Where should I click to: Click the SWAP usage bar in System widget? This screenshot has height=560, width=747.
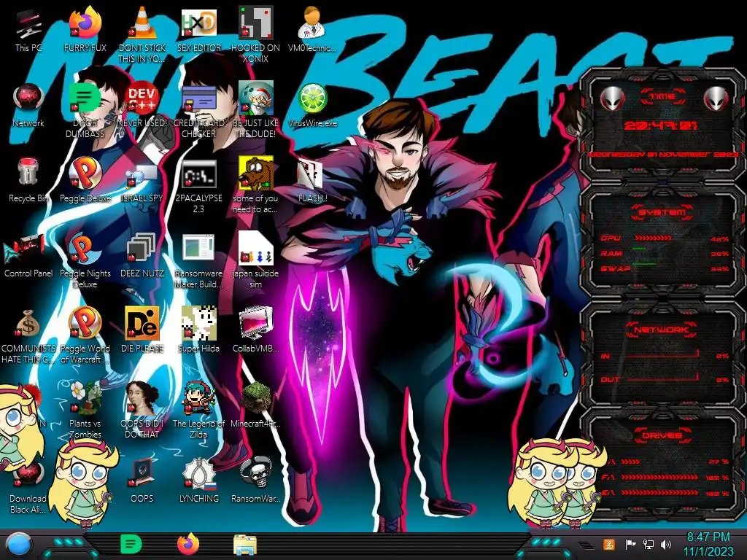[644, 264]
